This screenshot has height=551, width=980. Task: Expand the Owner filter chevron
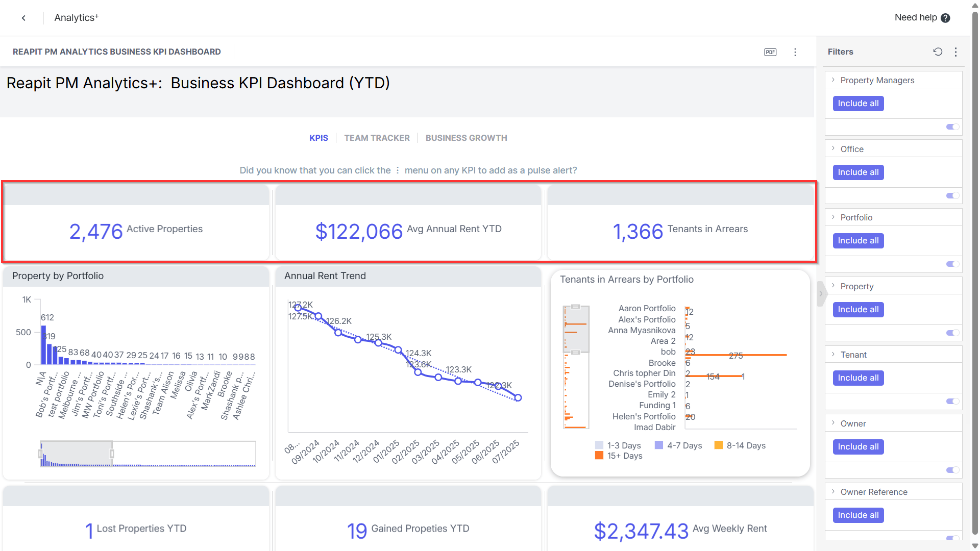pyautogui.click(x=833, y=423)
